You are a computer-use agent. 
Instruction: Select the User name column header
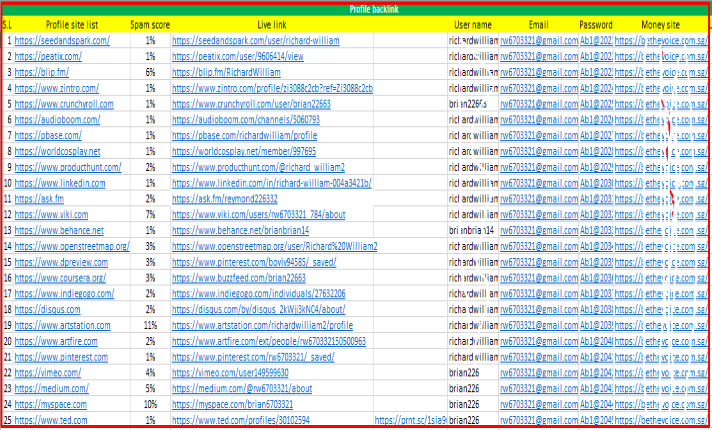tap(472, 23)
